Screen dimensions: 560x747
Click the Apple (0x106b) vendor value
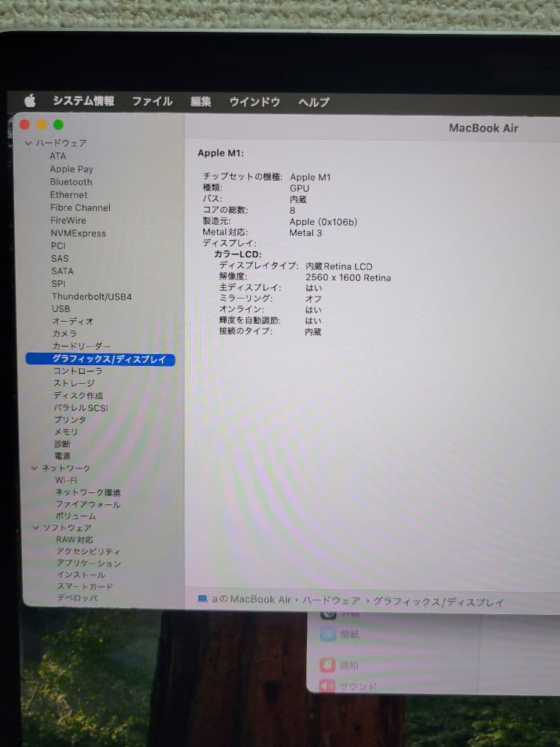pyautogui.click(x=324, y=222)
